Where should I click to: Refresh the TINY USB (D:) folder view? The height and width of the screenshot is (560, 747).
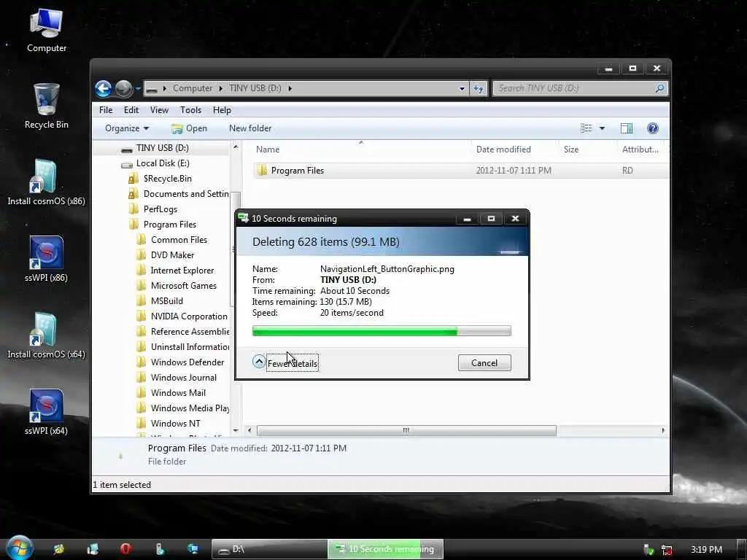click(479, 88)
